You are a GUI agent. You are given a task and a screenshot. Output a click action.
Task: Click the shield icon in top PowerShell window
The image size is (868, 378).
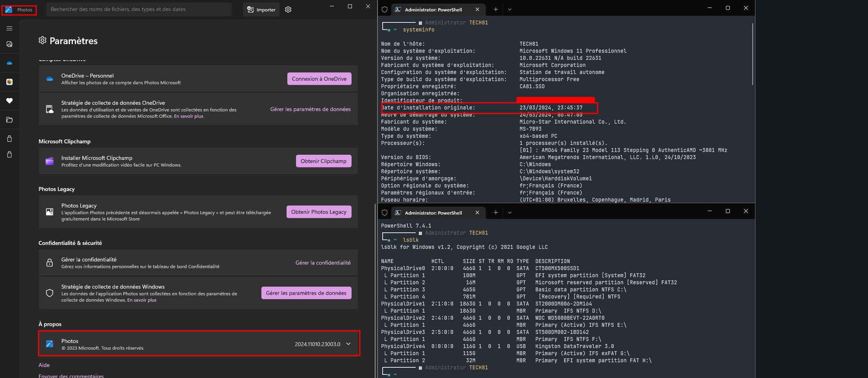(385, 9)
